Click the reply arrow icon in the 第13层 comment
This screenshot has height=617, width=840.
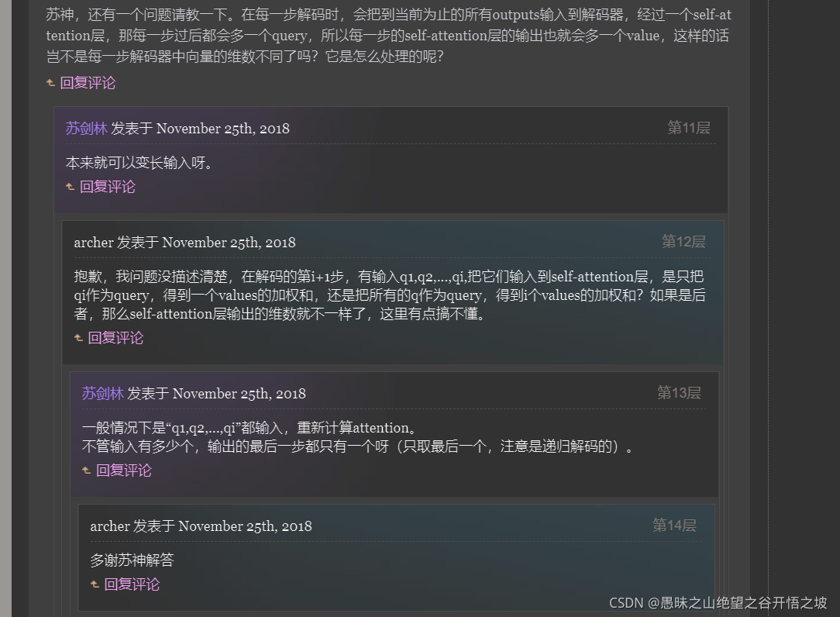tap(86, 471)
